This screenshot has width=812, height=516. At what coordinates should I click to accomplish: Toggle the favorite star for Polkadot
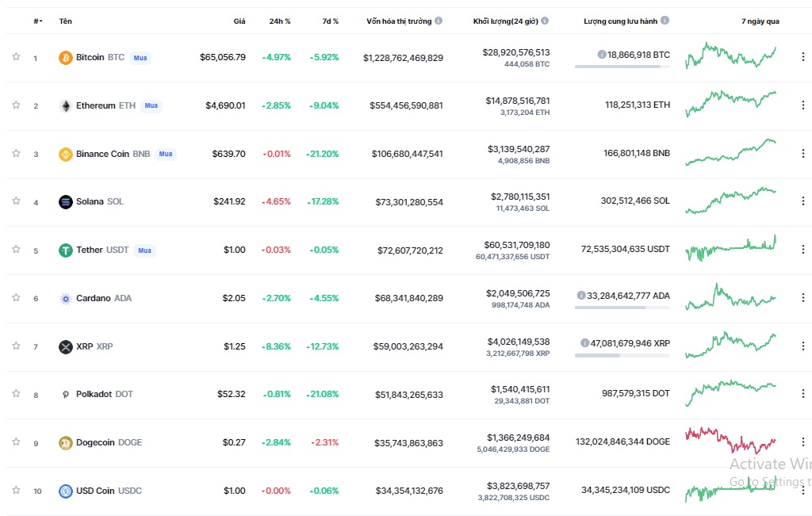coord(16,394)
